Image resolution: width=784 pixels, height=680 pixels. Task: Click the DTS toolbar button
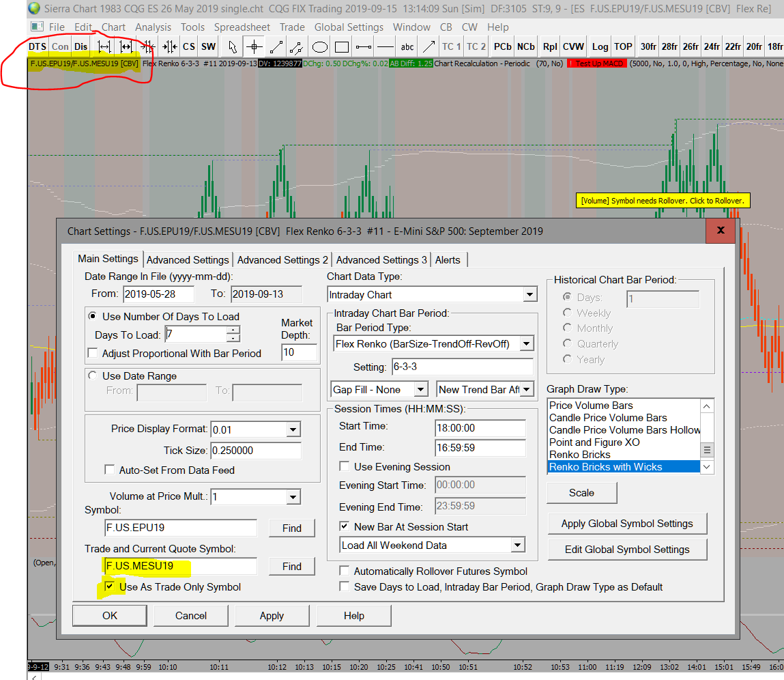[38, 46]
